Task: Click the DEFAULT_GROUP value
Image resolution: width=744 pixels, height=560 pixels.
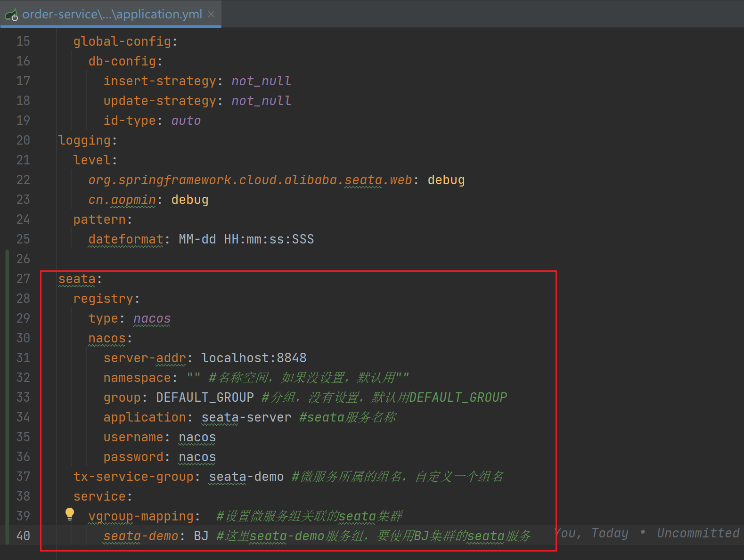Action: tap(205, 398)
